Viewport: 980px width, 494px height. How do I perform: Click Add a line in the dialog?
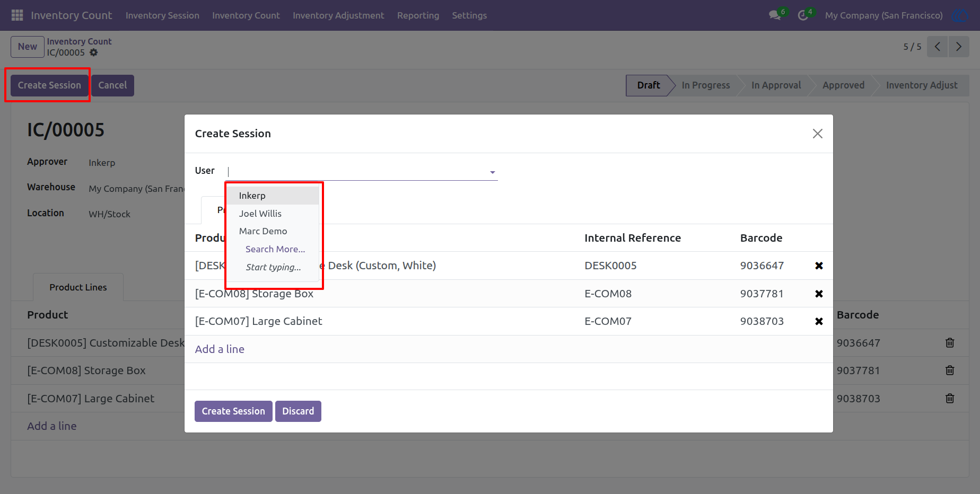pyautogui.click(x=220, y=349)
